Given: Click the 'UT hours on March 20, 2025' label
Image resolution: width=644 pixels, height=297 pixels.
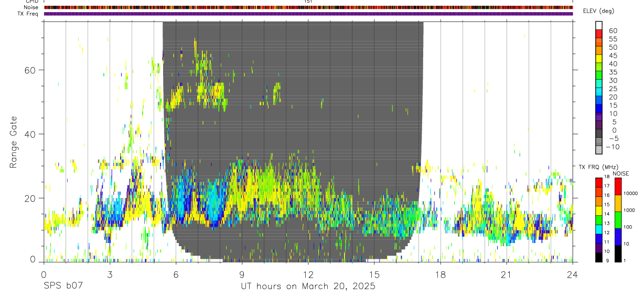Looking at the screenshot, I should pos(308,287).
